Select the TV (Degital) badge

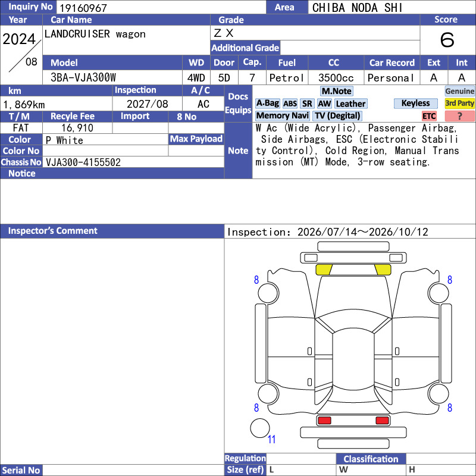337,115
